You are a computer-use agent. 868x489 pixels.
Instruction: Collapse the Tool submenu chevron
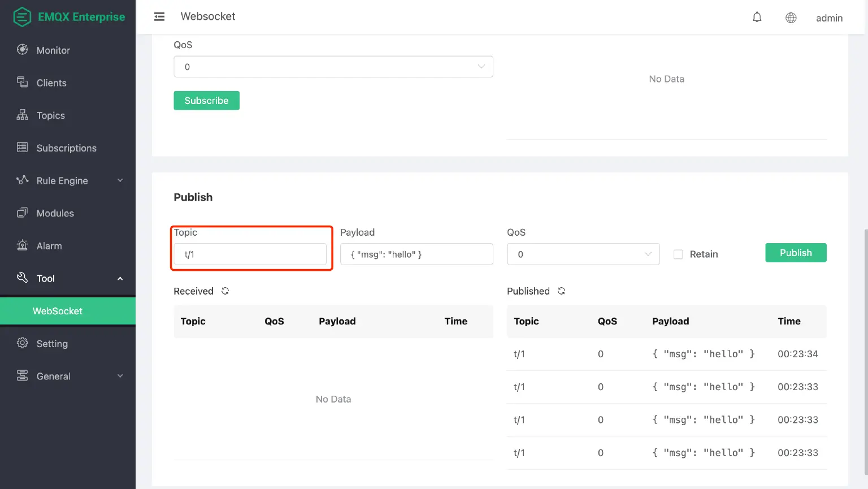pyautogui.click(x=120, y=278)
